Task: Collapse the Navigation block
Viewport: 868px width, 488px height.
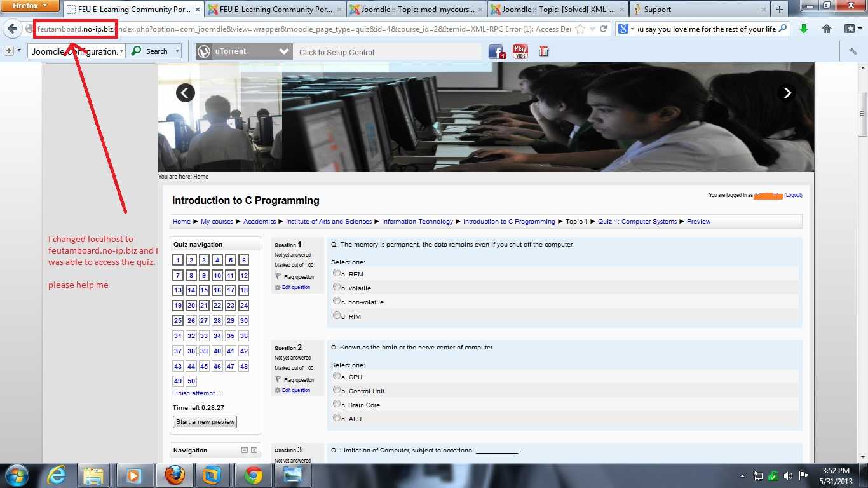Action: pos(244,450)
